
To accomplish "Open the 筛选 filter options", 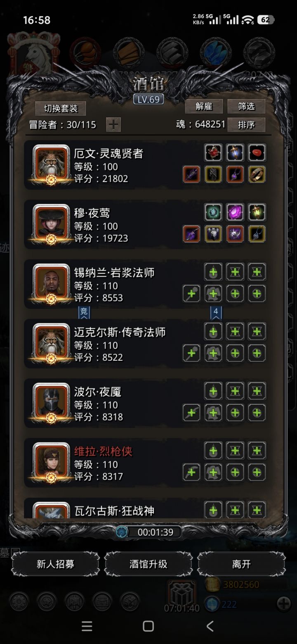I will (246, 107).
